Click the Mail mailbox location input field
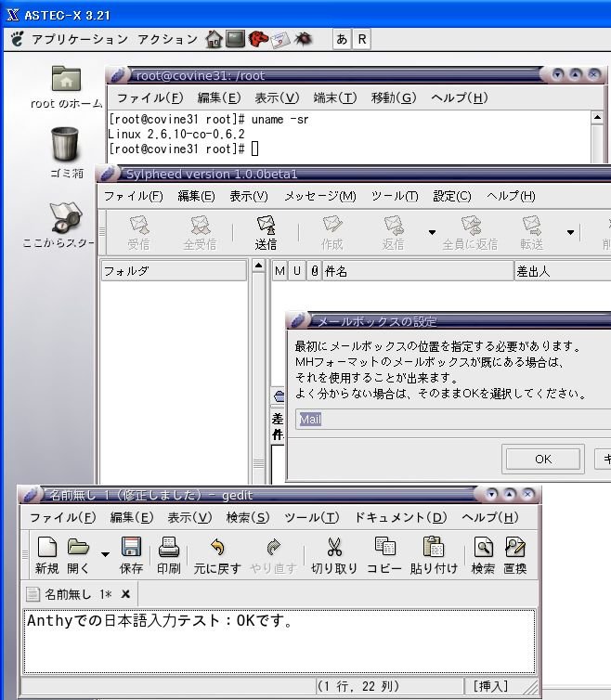This screenshot has width=611, height=700. [x=453, y=420]
